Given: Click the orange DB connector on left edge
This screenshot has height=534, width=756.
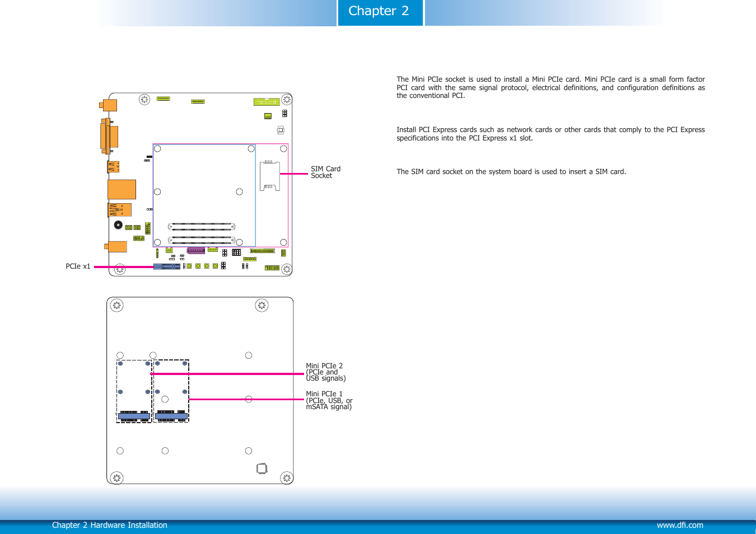Looking at the screenshot, I should 109,136.
